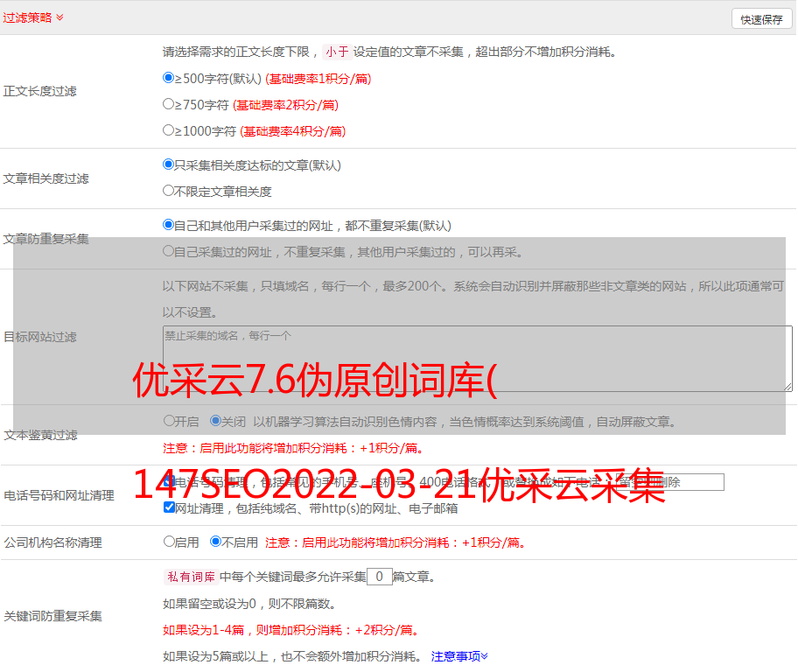Click the 小于 highlighted tag

tap(337, 52)
